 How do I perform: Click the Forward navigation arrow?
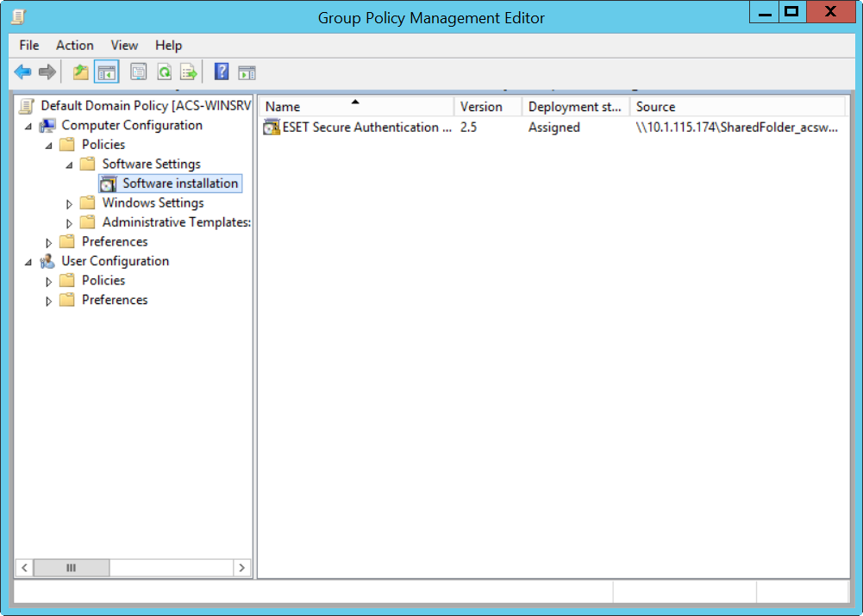pyautogui.click(x=47, y=72)
